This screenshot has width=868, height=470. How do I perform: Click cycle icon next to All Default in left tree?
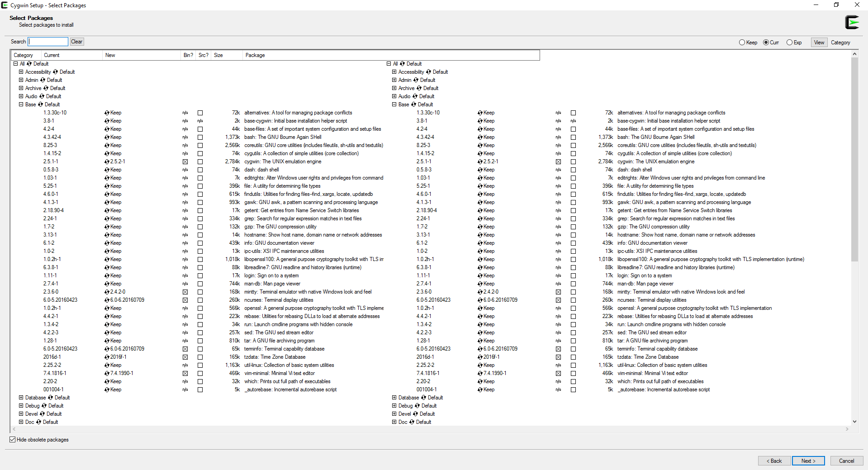pos(29,64)
